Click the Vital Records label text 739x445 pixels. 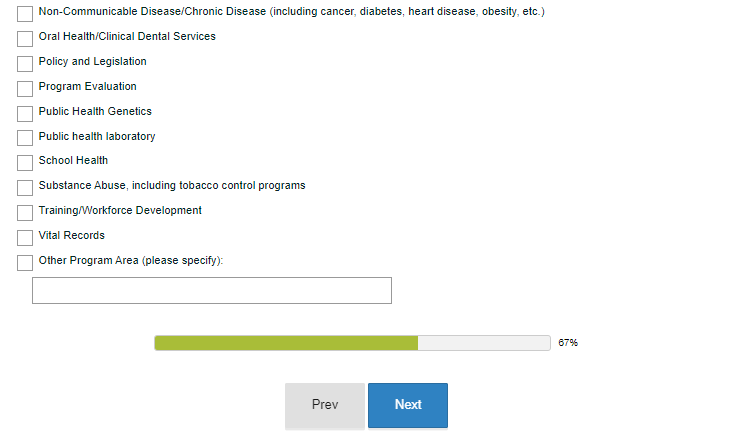click(x=71, y=236)
